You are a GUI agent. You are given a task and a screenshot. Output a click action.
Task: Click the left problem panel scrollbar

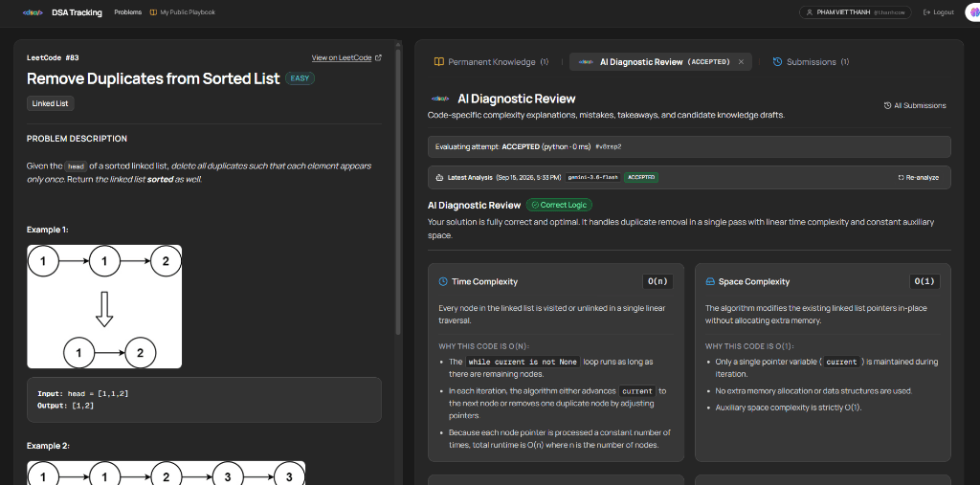(x=398, y=194)
